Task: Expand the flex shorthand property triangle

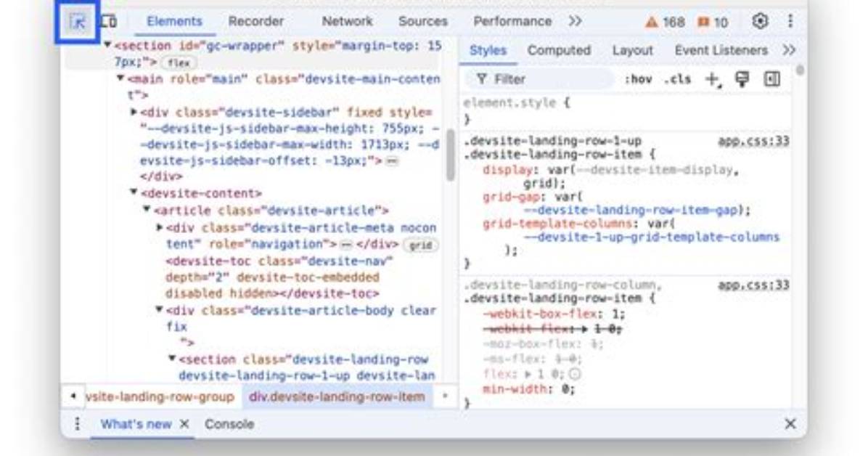Action: tap(528, 374)
